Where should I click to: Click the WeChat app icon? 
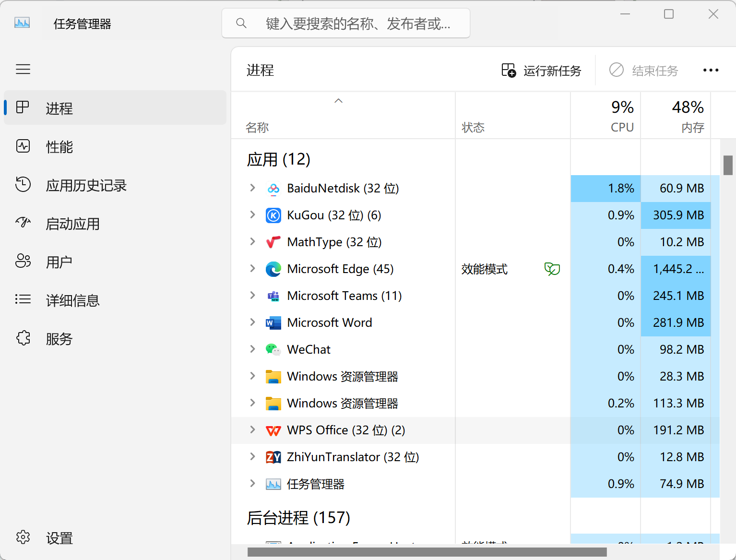coord(273,350)
